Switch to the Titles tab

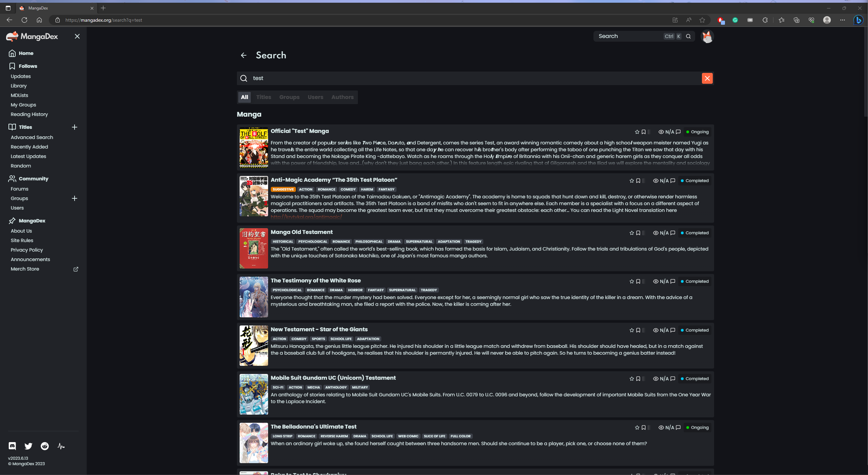(x=264, y=97)
